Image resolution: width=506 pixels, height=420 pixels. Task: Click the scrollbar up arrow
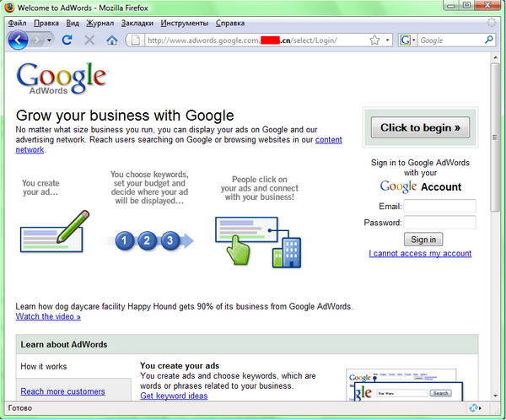tap(495, 57)
